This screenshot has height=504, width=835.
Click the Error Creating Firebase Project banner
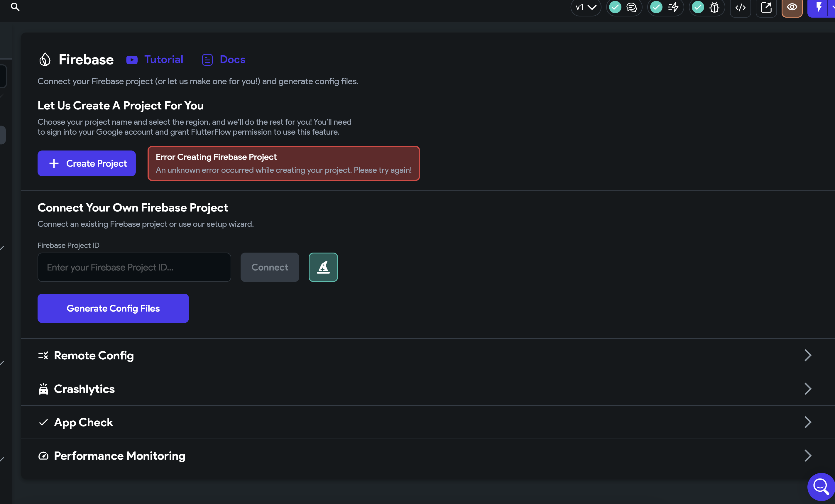pos(284,163)
